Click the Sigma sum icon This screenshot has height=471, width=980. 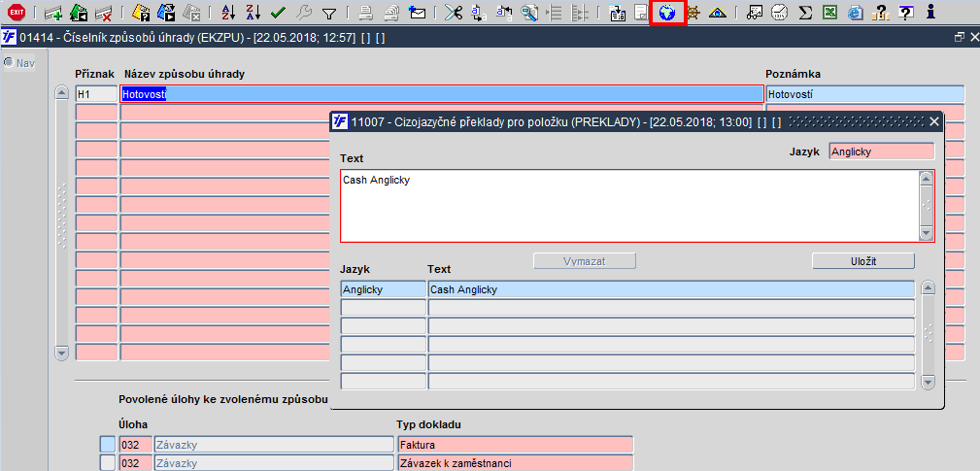(x=805, y=13)
